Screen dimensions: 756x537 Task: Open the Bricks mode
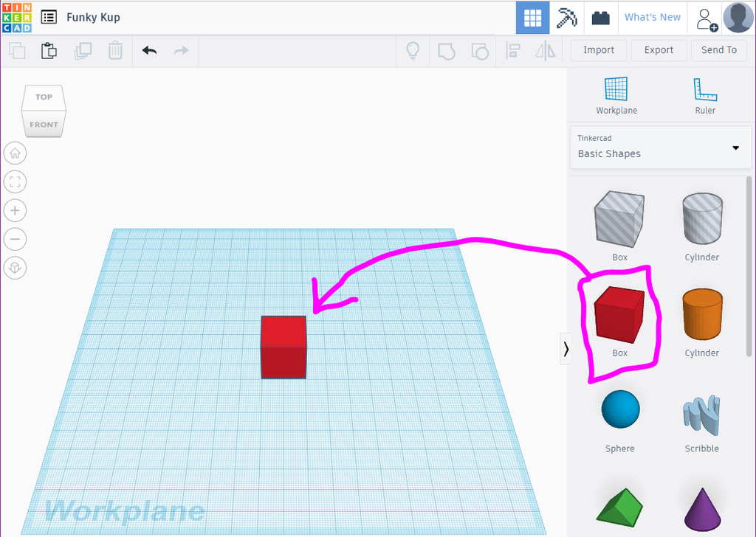coord(601,18)
